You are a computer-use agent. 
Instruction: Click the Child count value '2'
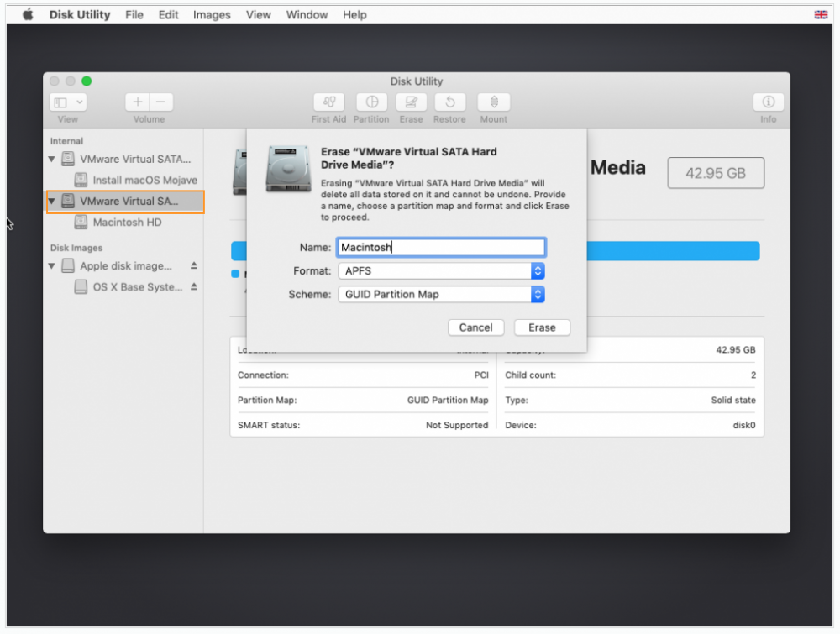(x=753, y=375)
